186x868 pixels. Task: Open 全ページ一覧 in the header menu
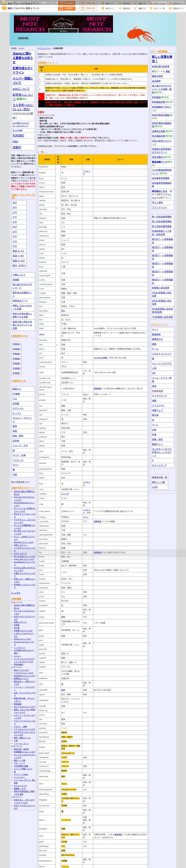157,8
